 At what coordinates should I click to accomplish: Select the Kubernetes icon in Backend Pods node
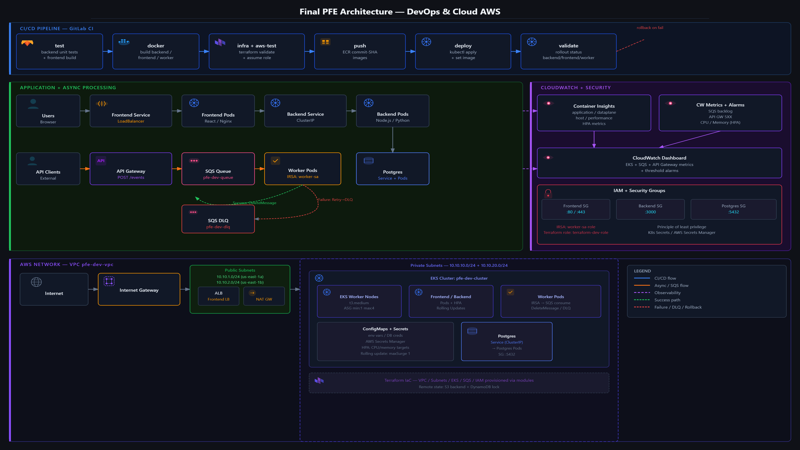point(368,103)
